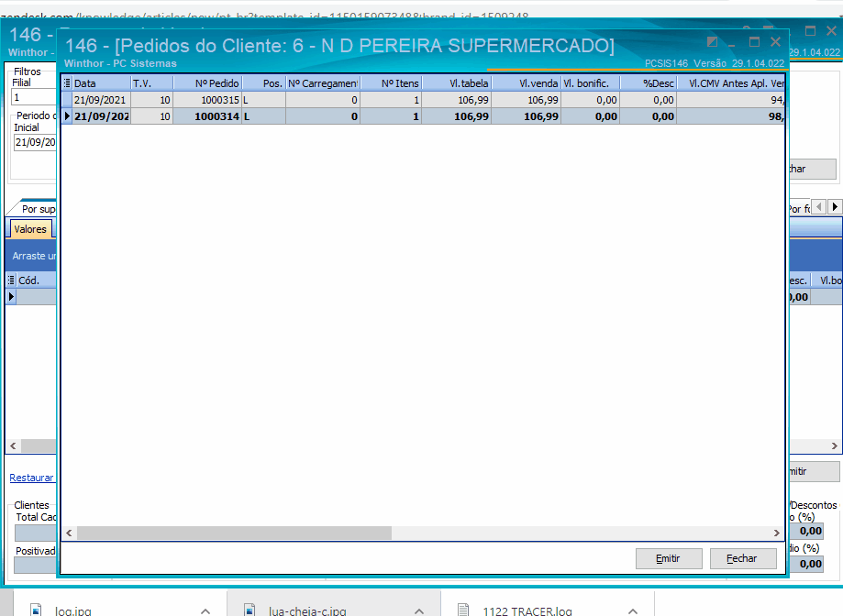Sort by the %Desc column header
The width and height of the screenshot is (843, 616).
(x=649, y=83)
